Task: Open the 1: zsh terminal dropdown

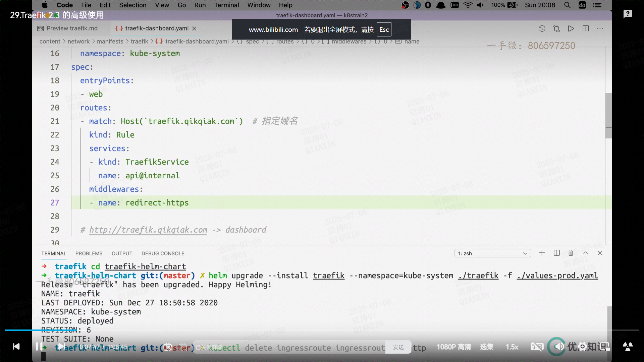Action: (492, 253)
